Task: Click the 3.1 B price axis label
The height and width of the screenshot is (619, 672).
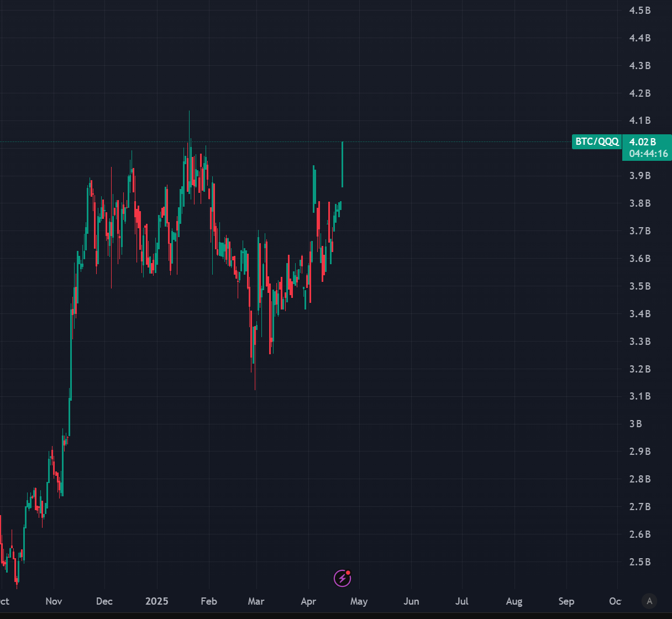Action: (x=640, y=396)
